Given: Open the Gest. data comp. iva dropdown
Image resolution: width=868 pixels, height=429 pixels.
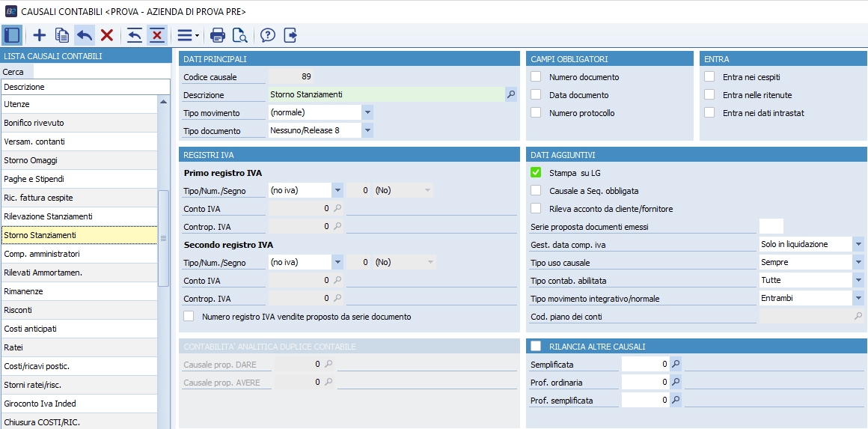Looking at the screenshot, I should pyautogui.click(x=858, y=244).
